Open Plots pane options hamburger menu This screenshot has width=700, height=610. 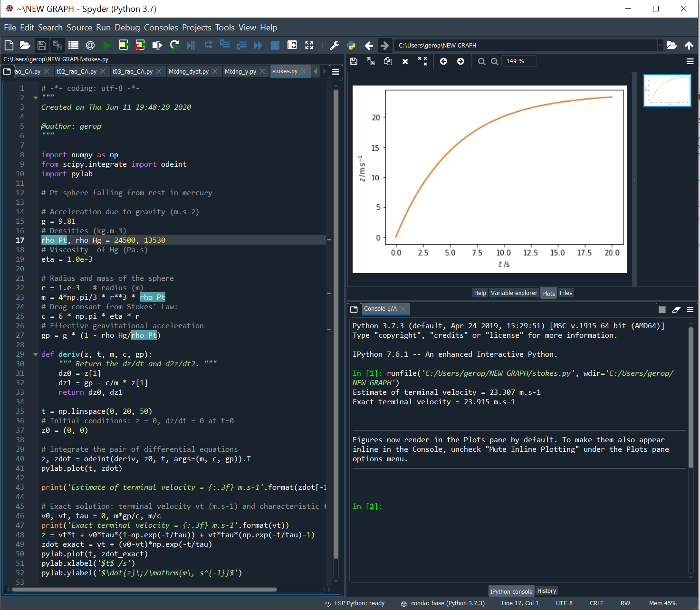pos(690,61)
